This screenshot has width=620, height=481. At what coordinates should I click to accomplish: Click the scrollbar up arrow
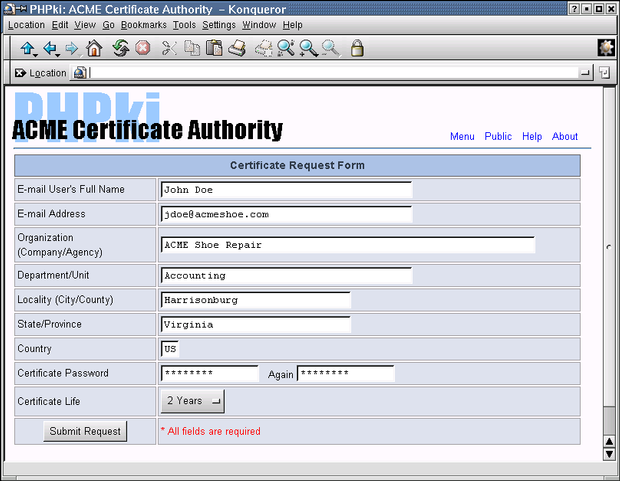609,441
